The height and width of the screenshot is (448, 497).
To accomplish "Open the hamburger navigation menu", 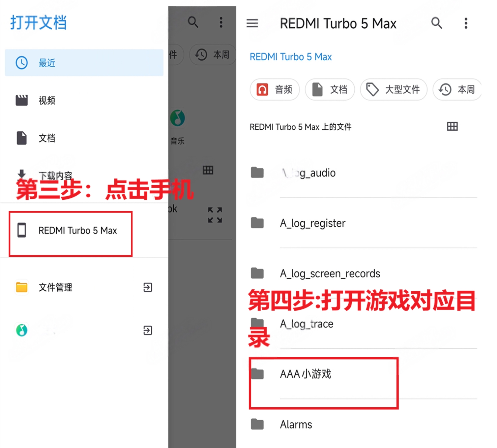I will pos(252,23).
